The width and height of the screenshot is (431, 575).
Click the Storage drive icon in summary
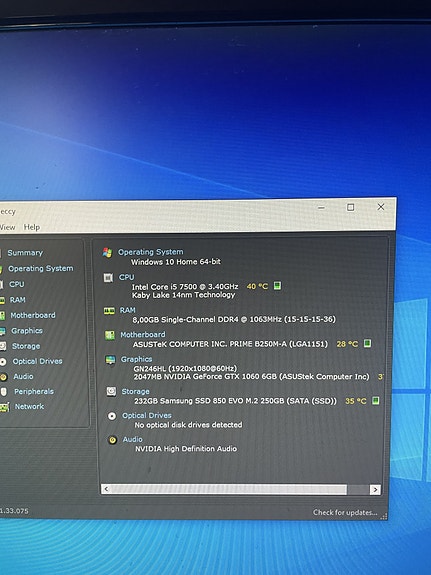[x=111, y=392]
